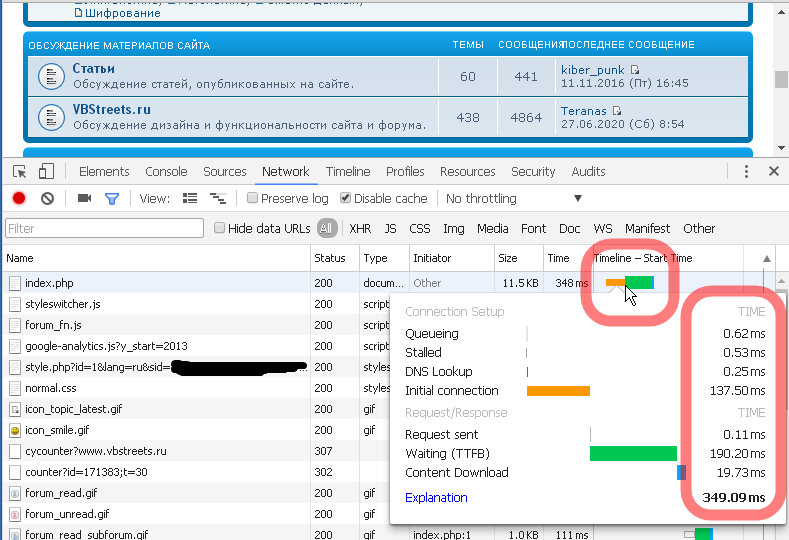
Task: Click the capture screenshots camera icon
Action: tap(85, 199)
